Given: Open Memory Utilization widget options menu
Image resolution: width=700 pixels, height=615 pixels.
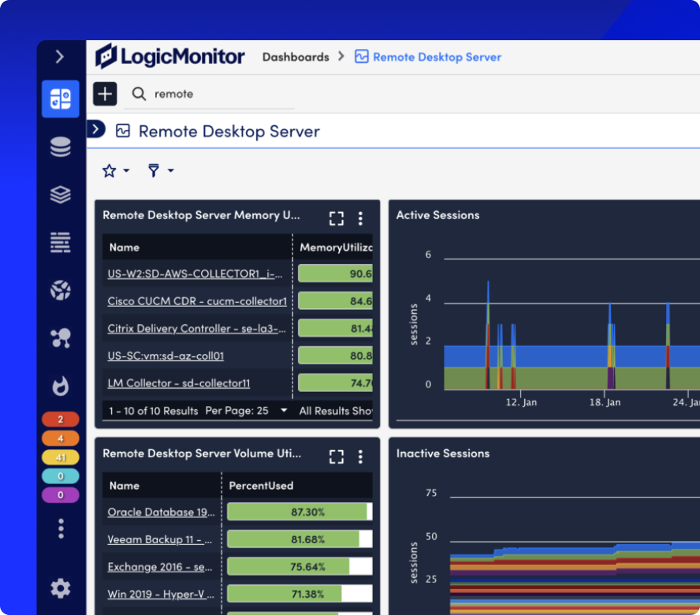Looking at the screenshot, I should pyautogui.click(x=360, y=218).
